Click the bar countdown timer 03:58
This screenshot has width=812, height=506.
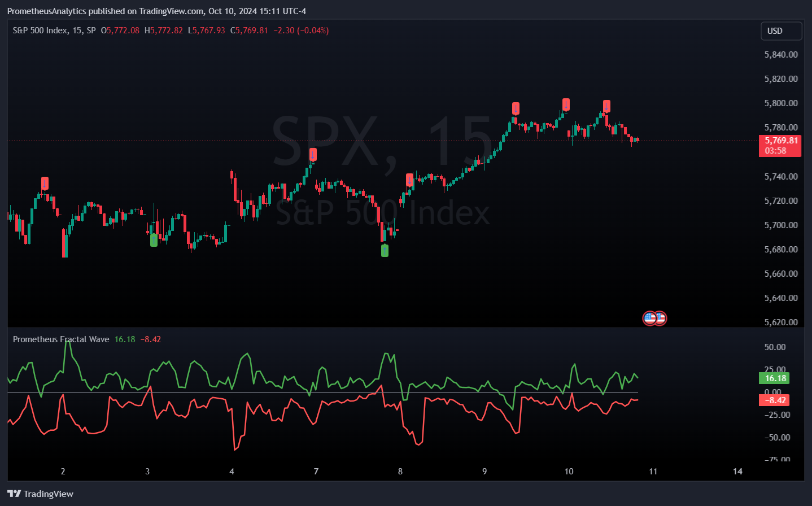point(776,151)
